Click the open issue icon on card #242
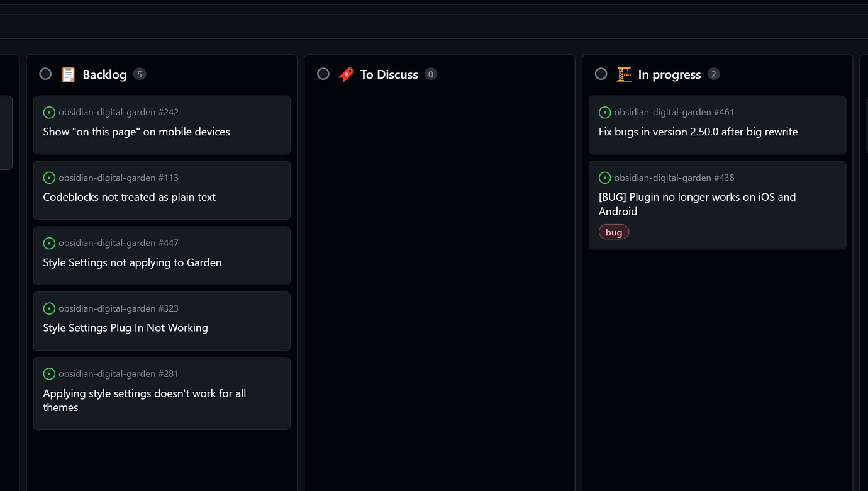The image size is (868, 491). [49, 113]
